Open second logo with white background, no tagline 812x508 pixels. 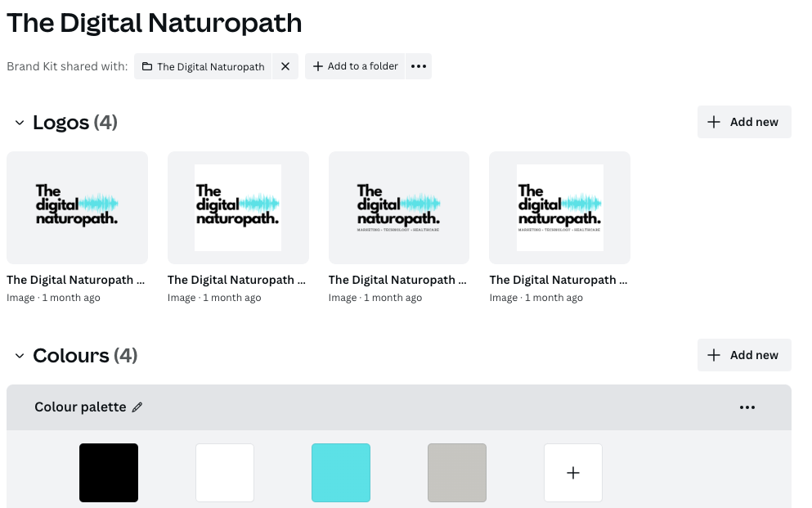[238, 208]
